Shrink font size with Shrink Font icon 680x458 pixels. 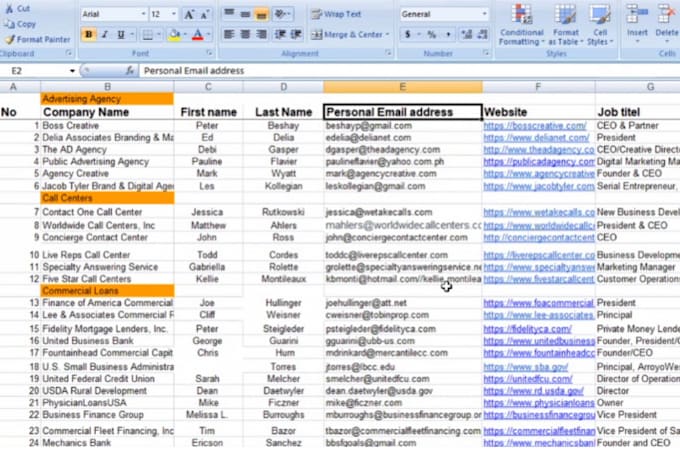pos(205,15)
